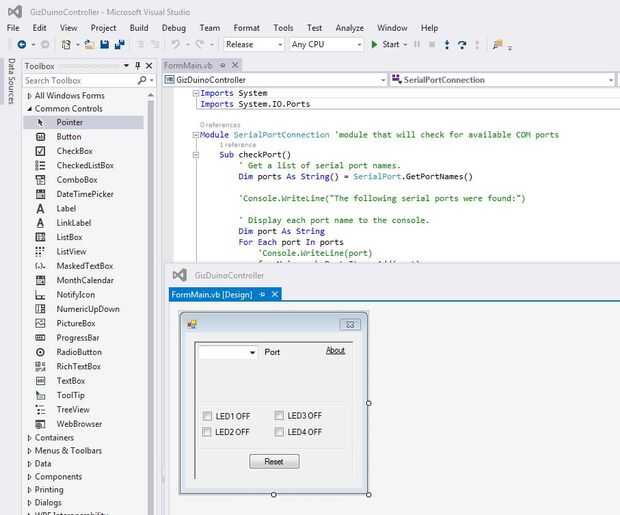Pick the PictureBox control from Toolbox
The width and height of the screenshot is (620, 515).
(76, 324)
